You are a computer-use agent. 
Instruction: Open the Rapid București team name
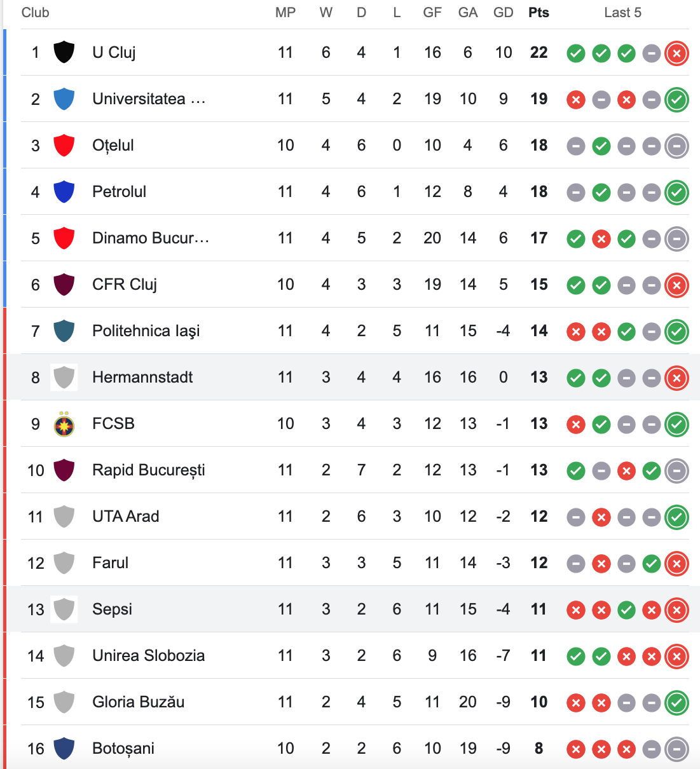149,470
